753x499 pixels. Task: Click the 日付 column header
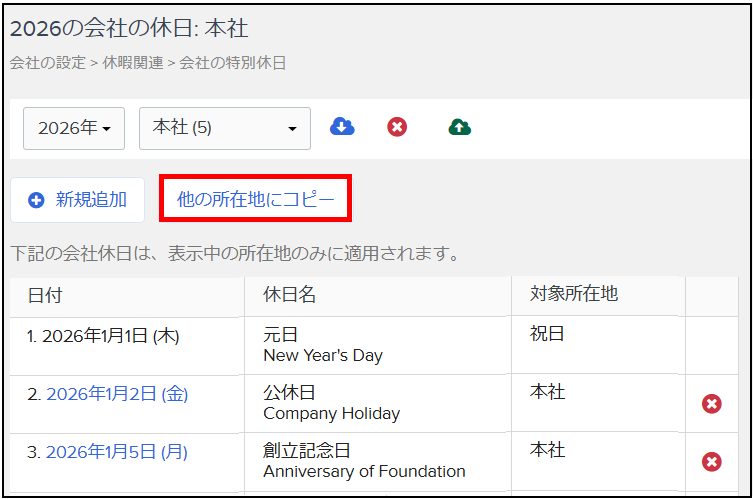pos(45,296)
